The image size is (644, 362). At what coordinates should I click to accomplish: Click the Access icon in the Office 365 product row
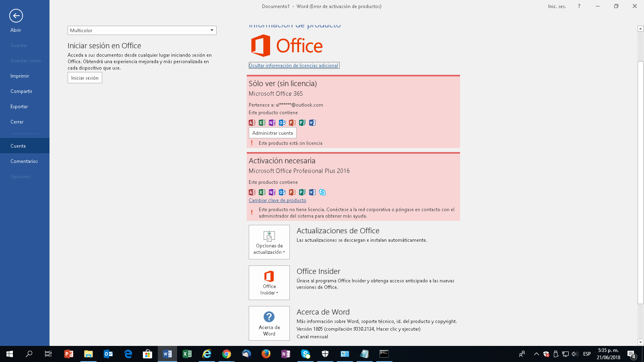(x=252, y=123)
